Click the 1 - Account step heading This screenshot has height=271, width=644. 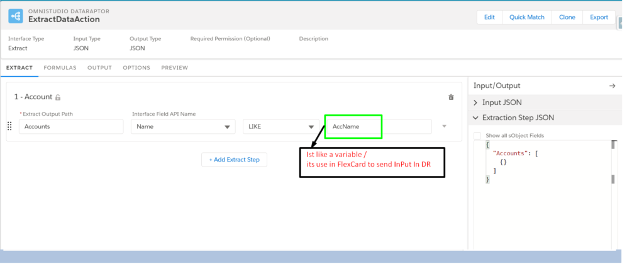[33, 97]
